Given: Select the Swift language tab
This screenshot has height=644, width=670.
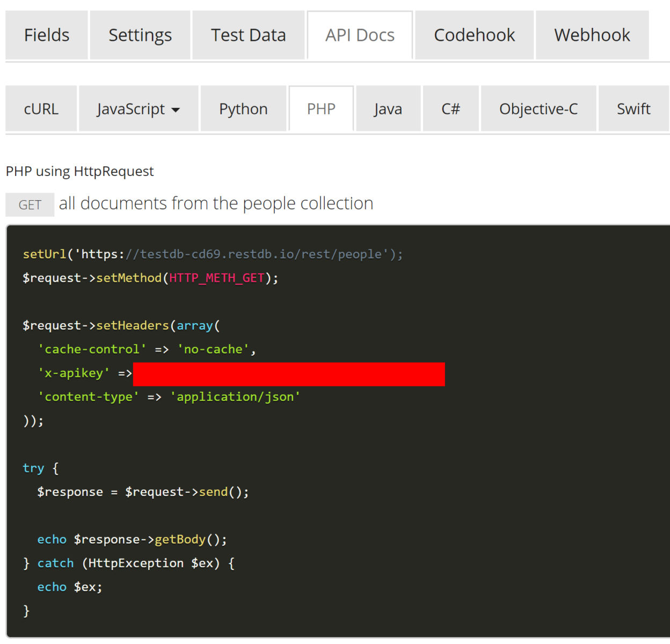Looking at the screenshot, I should (x=633, y=108).
